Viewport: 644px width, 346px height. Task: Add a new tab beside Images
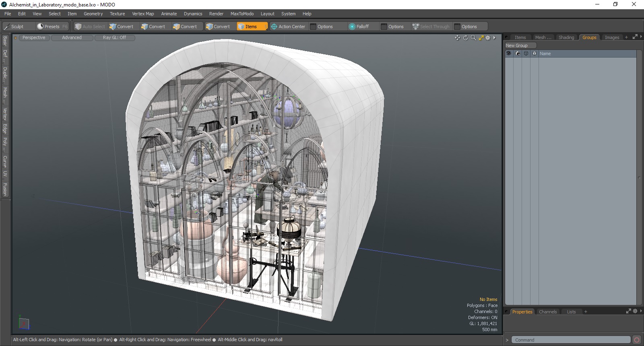pyautogui.click(x=626, y=37)
